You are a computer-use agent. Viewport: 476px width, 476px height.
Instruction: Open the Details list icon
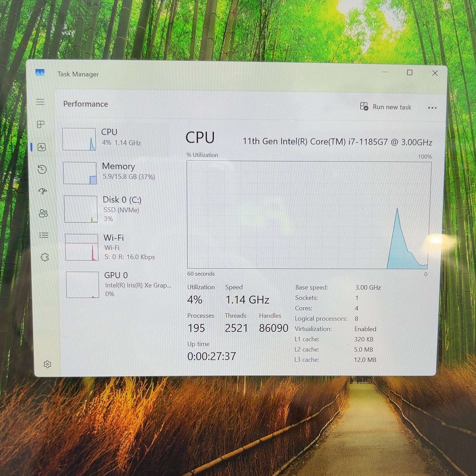[44, 235]
